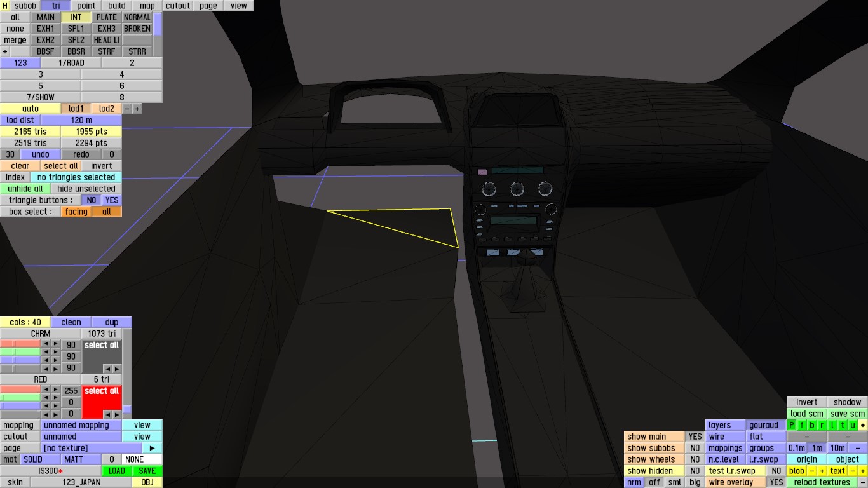
Task: Open the point mode tab
Action: coord(86,6)
